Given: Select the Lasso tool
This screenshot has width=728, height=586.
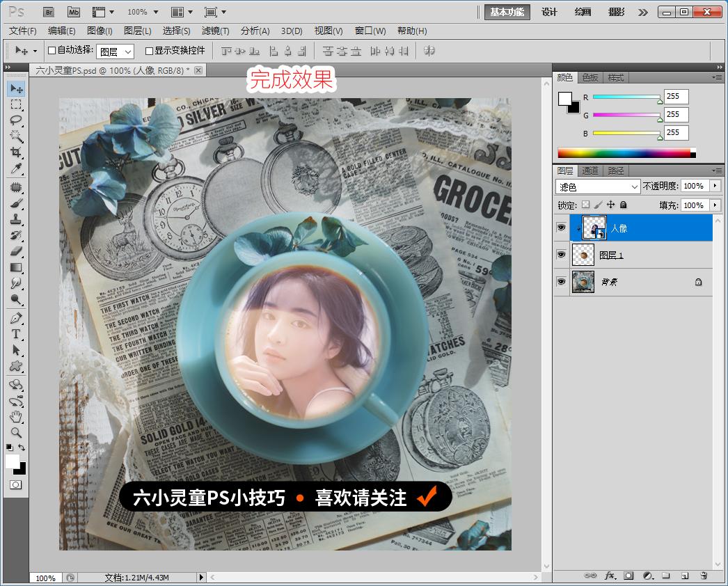Looking at the screenshot, I should point(16,120).
